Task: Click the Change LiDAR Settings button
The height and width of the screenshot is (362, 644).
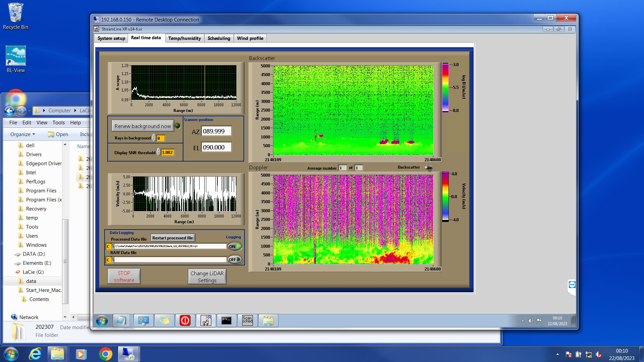Action: [207, 277]
